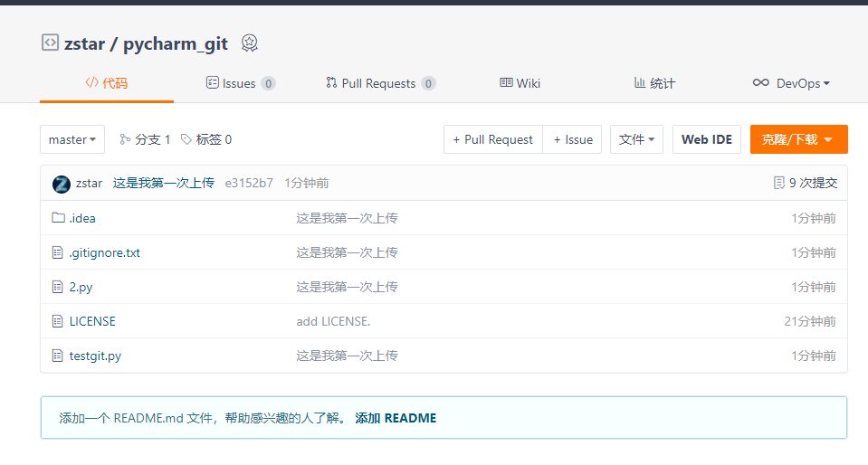Click the file icon beside testgit.py
This screenshot has height=465, width=868.
[58, 356]
